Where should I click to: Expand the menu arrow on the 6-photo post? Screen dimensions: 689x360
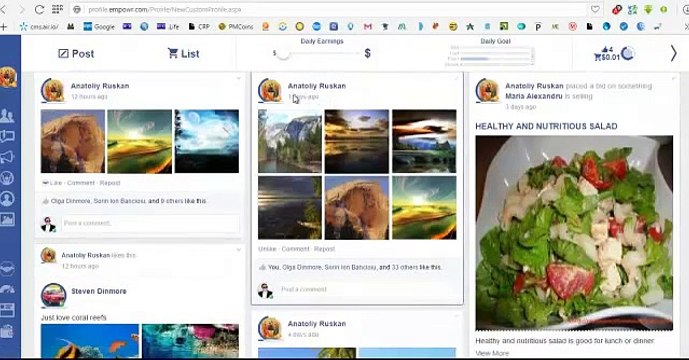[456, 79]
